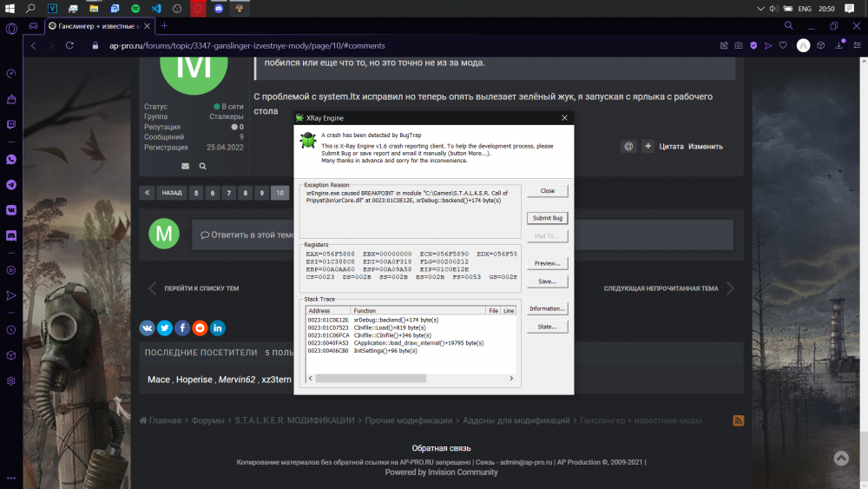
Task: Click stack trace horizontal scrollbar thumb
Action: [x=371, y=378]
